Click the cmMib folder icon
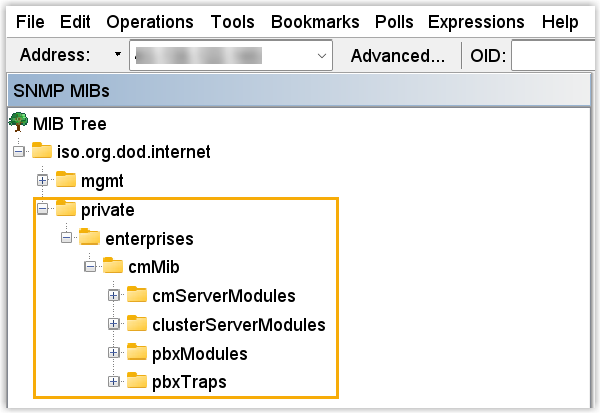The image size is (601, 414). click(x=113, y=267)
